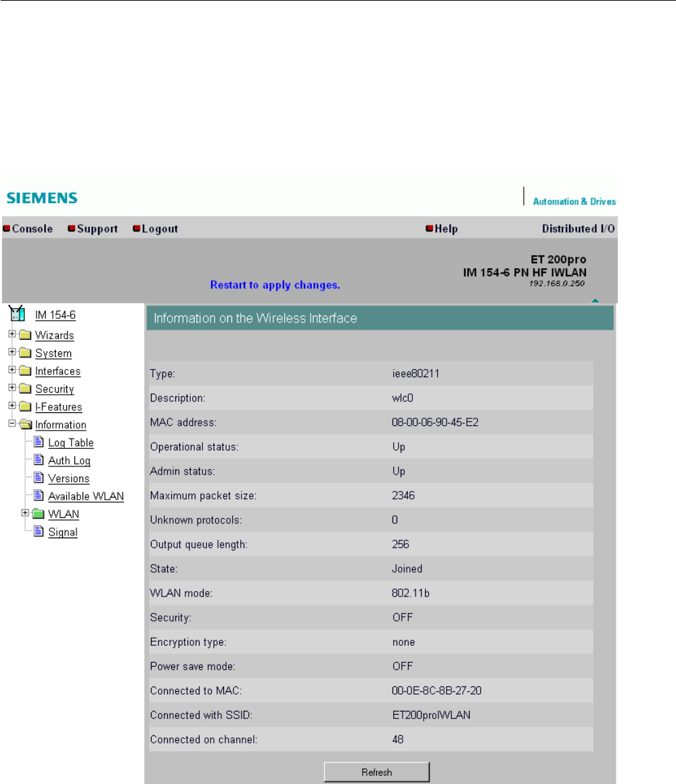The image size is (676, 784).
Task: Click the Type value ieee80211
Action: point(415,374)
